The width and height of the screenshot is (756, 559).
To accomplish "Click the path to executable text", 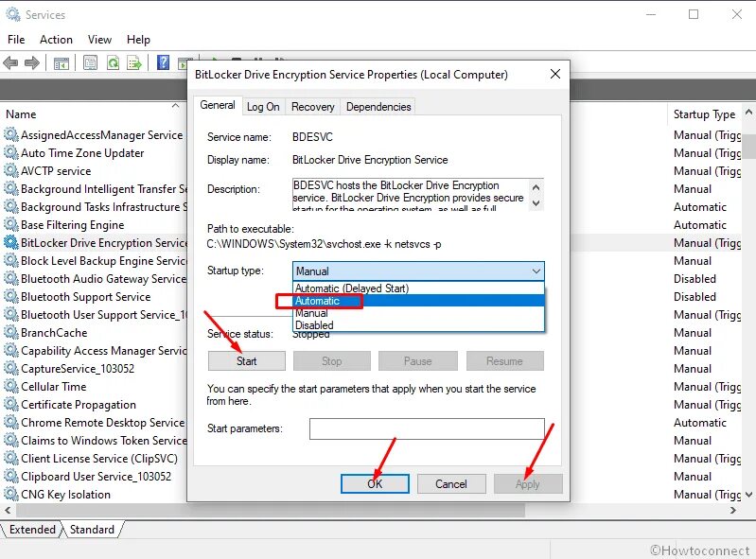I will point(324,244).
